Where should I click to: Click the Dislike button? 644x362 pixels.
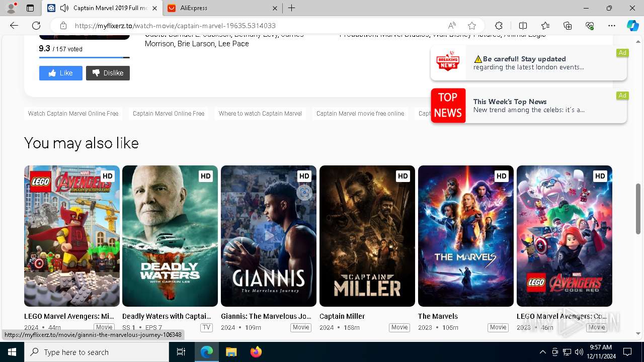coord(108,73)
